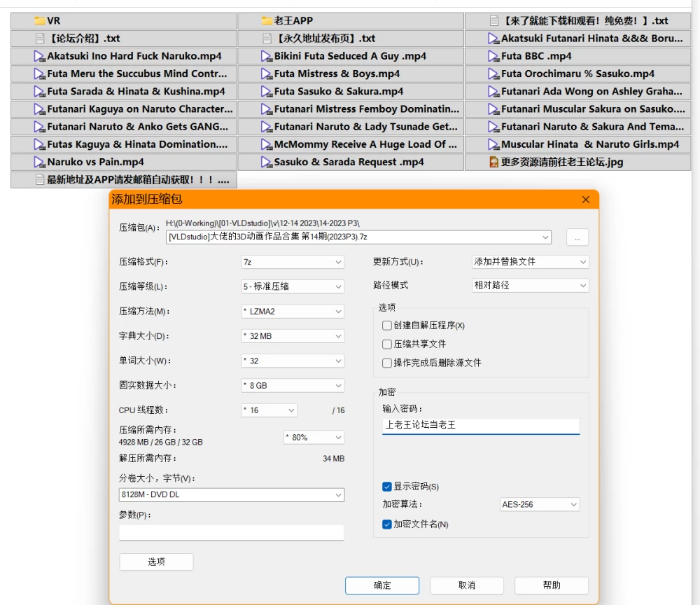Click the video icon of Muscular Hinata & Naruto Girls.mp4
Viewport: 700px width, 605px height.
[x=493, y=144]
